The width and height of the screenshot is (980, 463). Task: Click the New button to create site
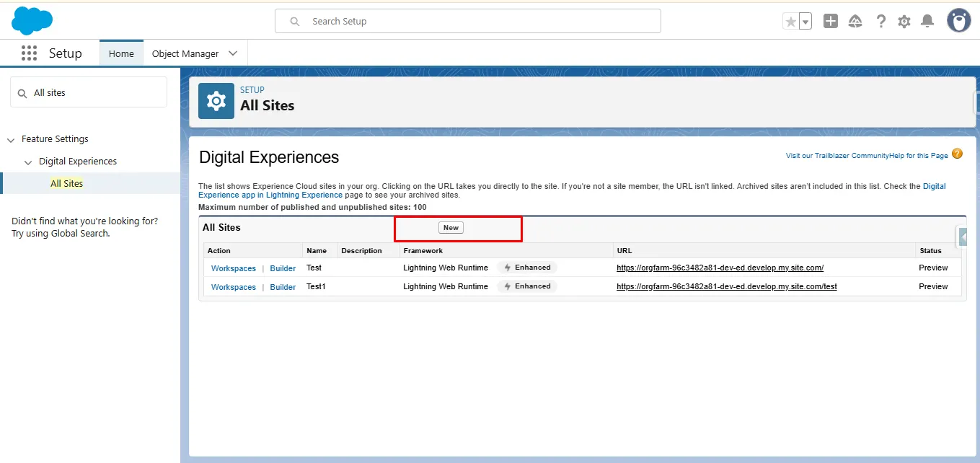[451, 227]
